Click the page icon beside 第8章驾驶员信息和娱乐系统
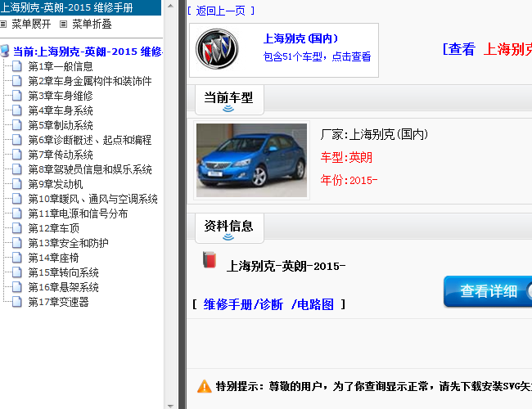The width and height of the screenshot is (532, 409). point(17,169)
